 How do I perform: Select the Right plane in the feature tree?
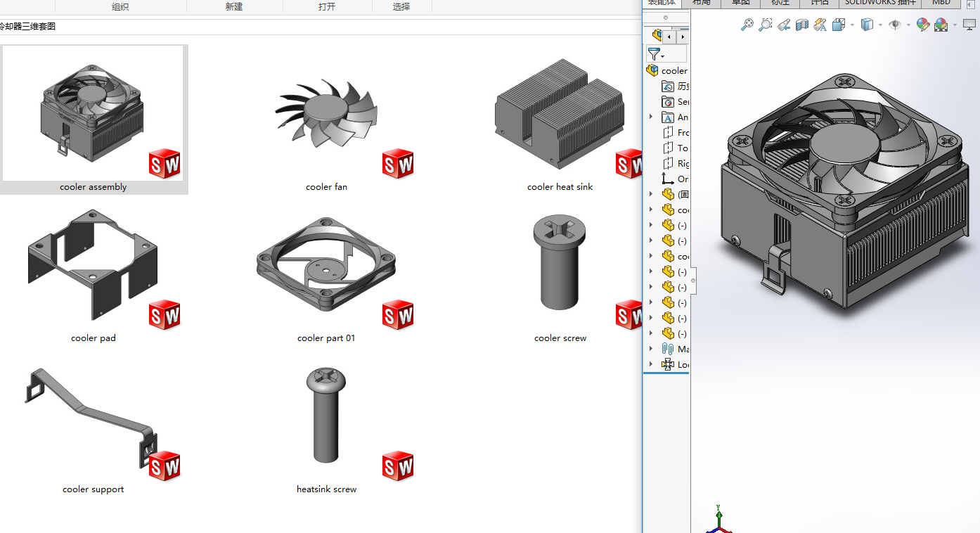676,164
